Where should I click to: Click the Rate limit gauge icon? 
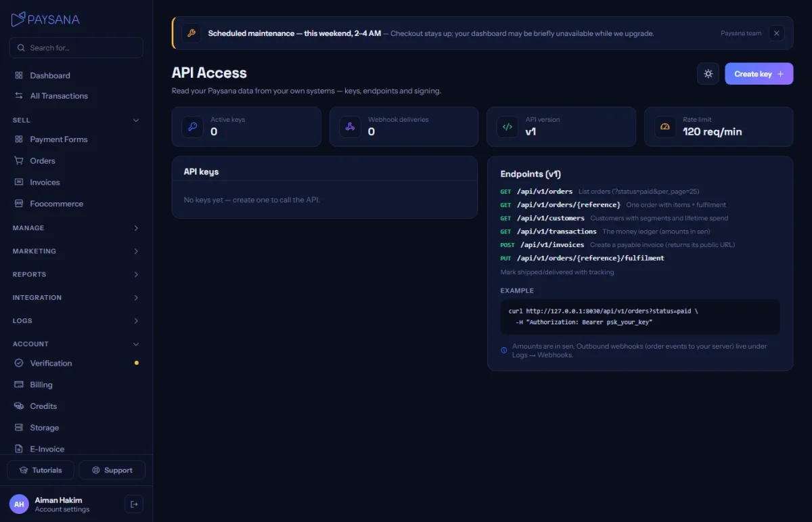(x=665, y=127)
